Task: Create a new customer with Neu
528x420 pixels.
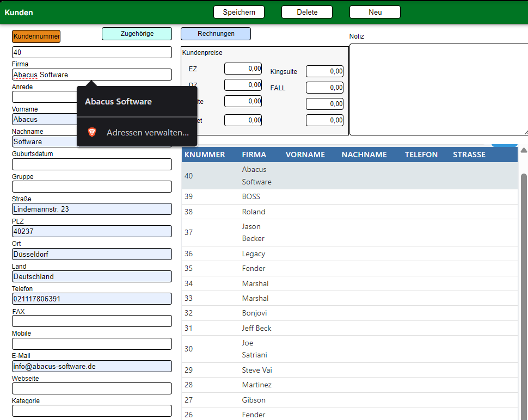Action: [375, 12]
